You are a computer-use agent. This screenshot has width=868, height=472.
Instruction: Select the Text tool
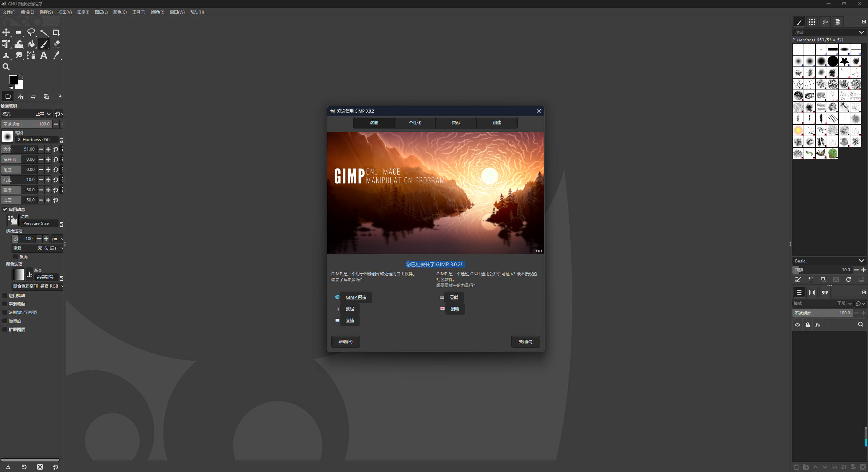point(44,56)
